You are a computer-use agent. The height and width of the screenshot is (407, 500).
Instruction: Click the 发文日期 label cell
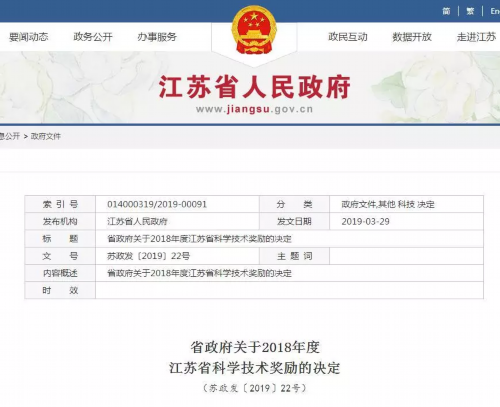(x=294, y=221)
